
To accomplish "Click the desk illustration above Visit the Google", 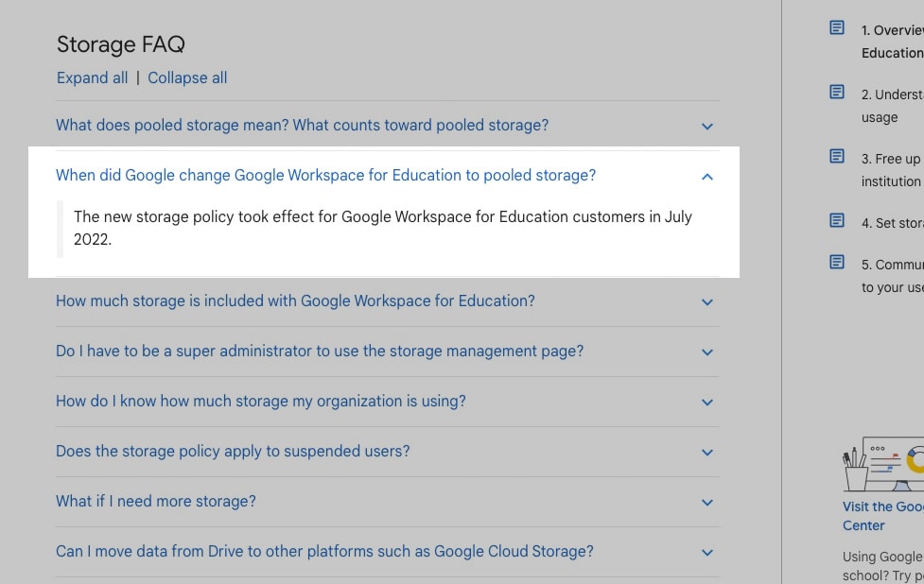I will click(x=883, y=464).
